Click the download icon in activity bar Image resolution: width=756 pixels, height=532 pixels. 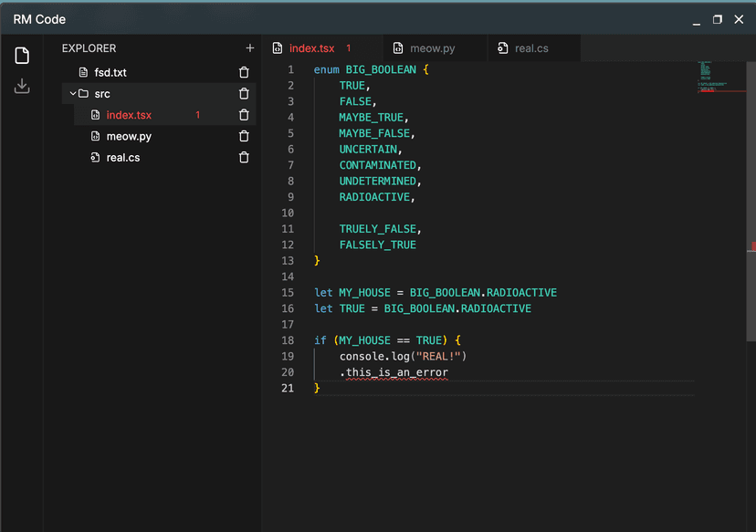point(22,86)
